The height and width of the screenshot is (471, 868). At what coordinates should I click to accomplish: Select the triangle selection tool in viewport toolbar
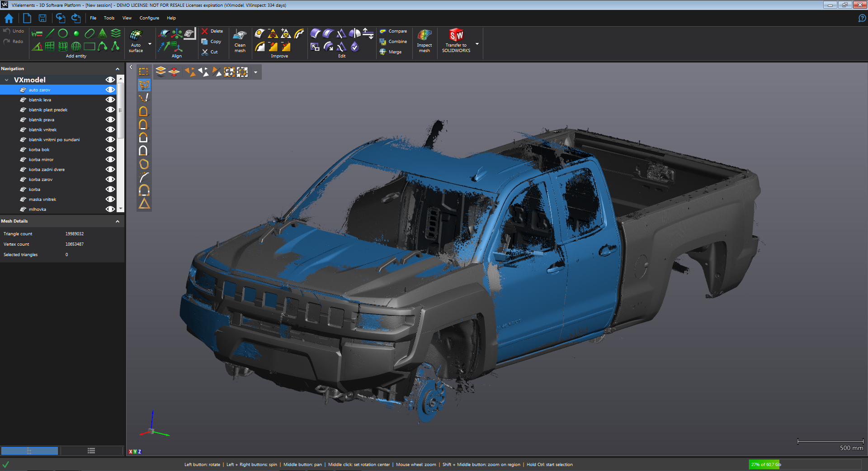(x=144, y=204)
